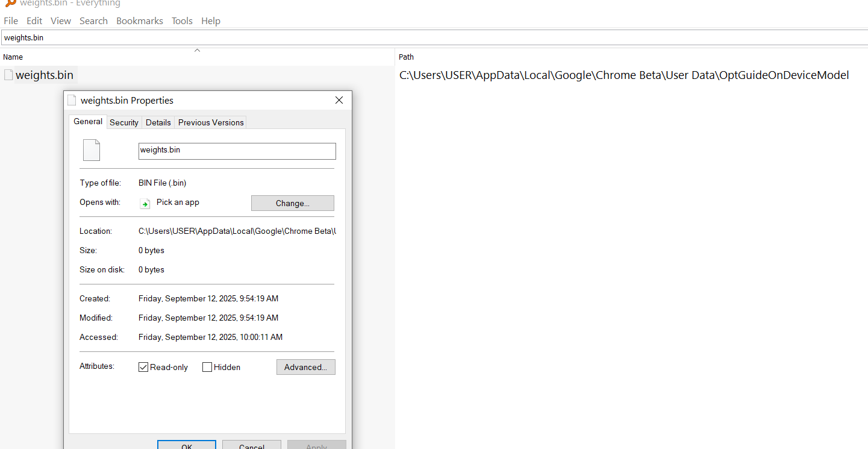This screenshot has height=449, width=868.
Task: Open the Bookmarks menu
Action: (x=140, y=20)
